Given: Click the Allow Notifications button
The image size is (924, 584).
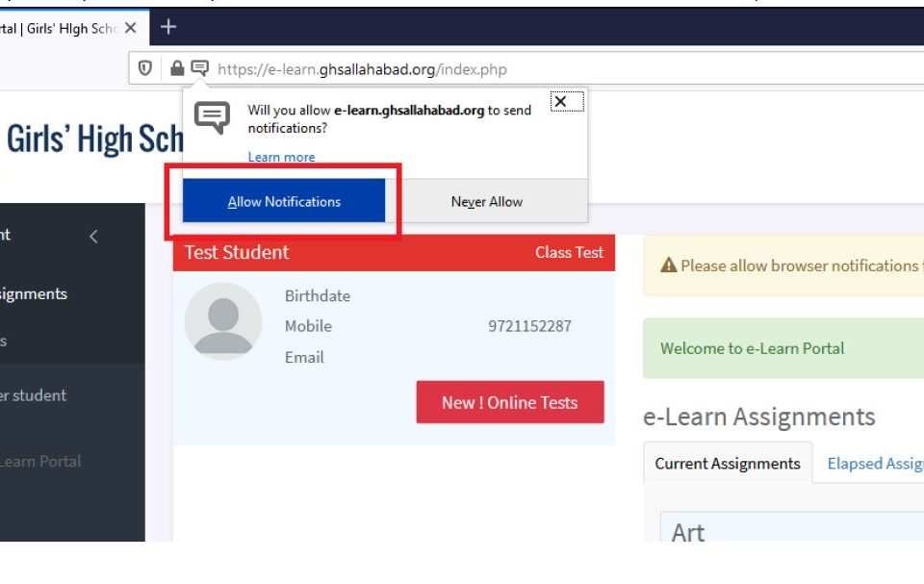Looking at the screenshot, I should tap(284, 202).
